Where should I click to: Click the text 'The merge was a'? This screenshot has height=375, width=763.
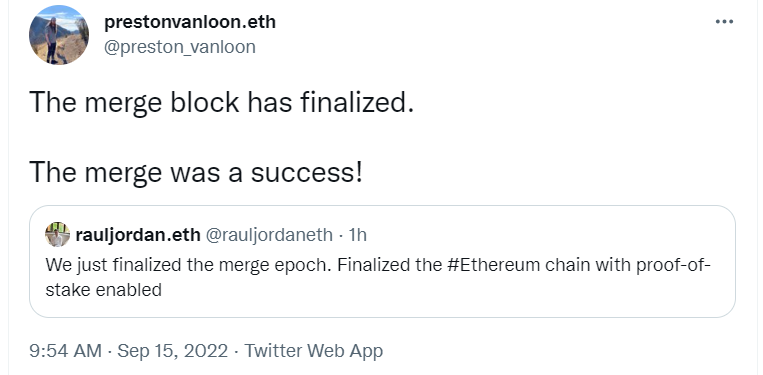[136, 172]
